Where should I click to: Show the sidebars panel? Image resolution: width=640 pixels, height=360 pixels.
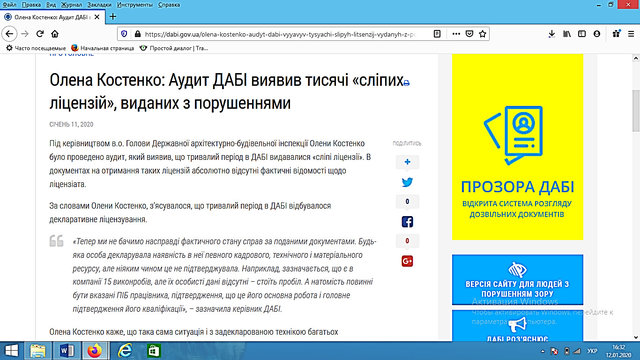582,34
